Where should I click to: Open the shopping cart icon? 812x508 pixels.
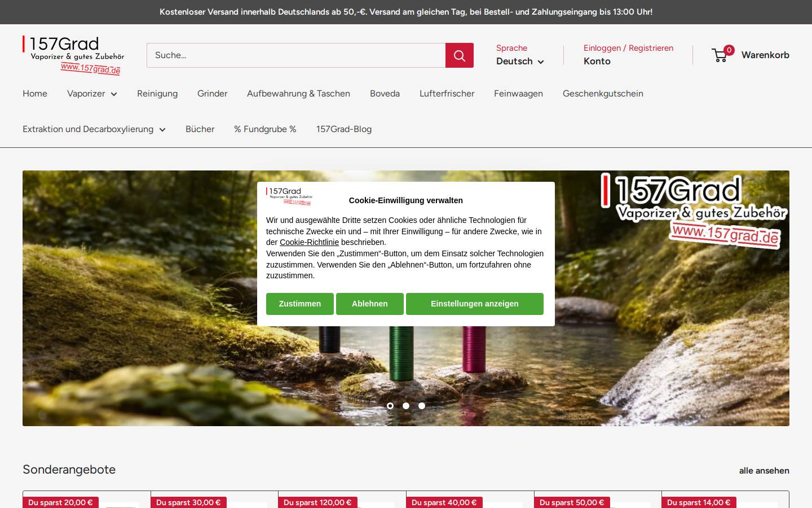click(720, 55)
